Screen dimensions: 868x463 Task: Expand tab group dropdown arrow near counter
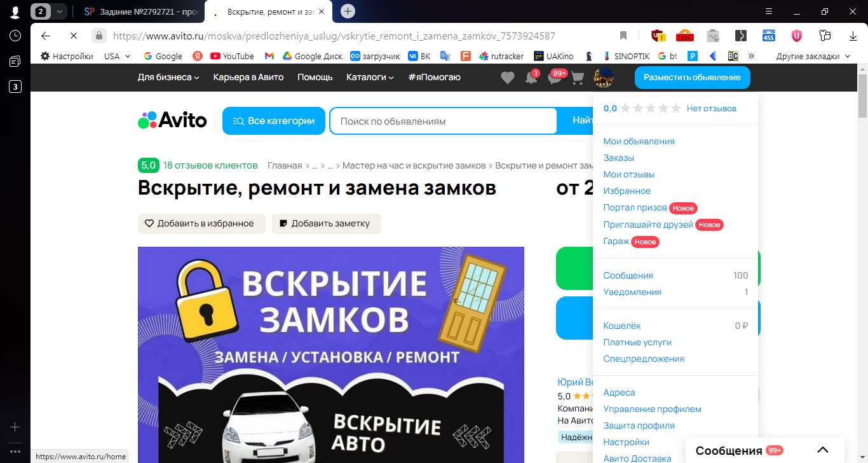60,11
